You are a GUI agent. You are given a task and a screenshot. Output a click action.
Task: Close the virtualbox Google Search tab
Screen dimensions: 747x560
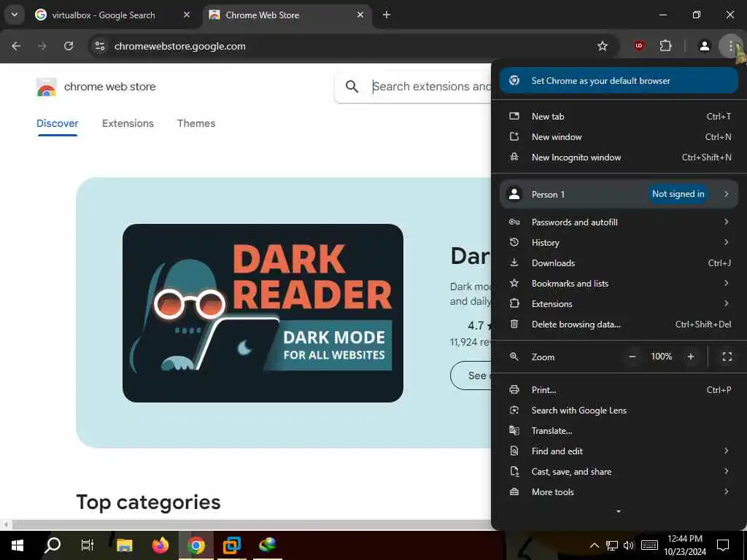point(187,15)
